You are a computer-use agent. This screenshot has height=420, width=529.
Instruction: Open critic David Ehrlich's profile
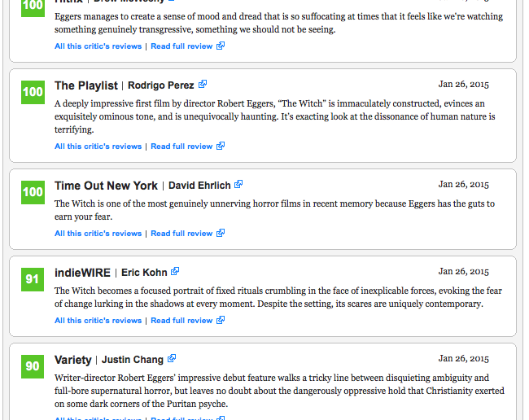pos(199,186)
